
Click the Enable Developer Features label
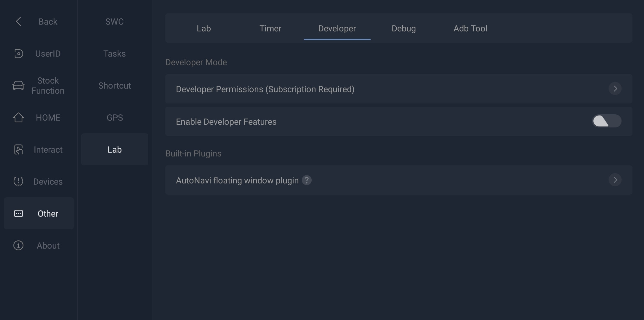click(x=226, y=122)
